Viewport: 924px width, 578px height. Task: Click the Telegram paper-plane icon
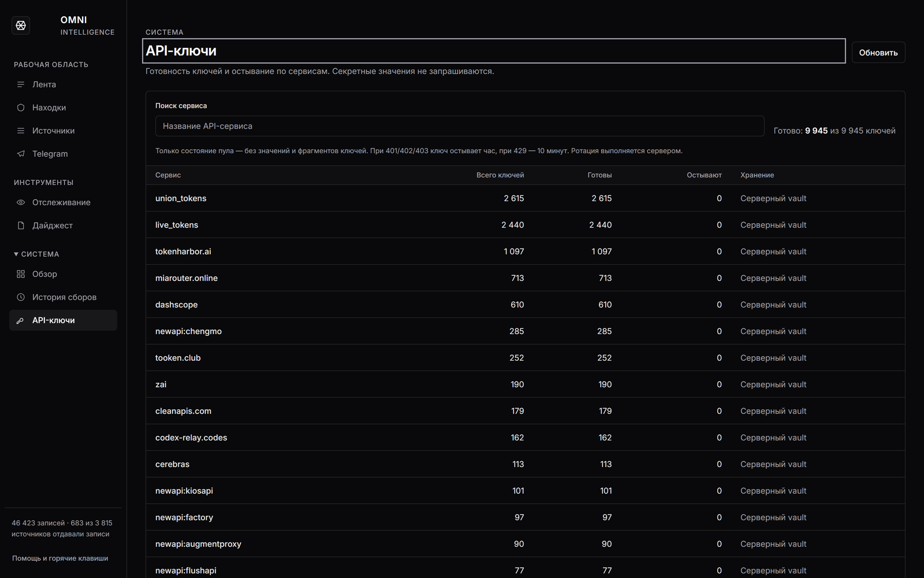21,154
